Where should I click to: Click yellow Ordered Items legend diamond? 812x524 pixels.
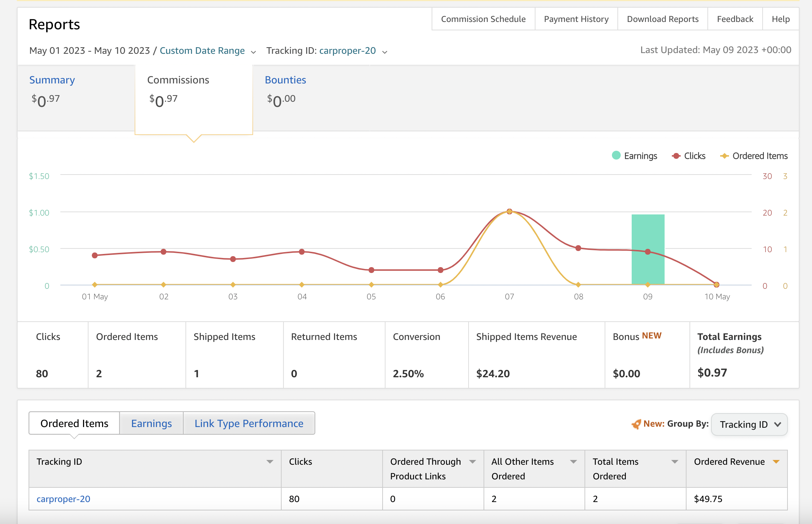coord(724,156)
